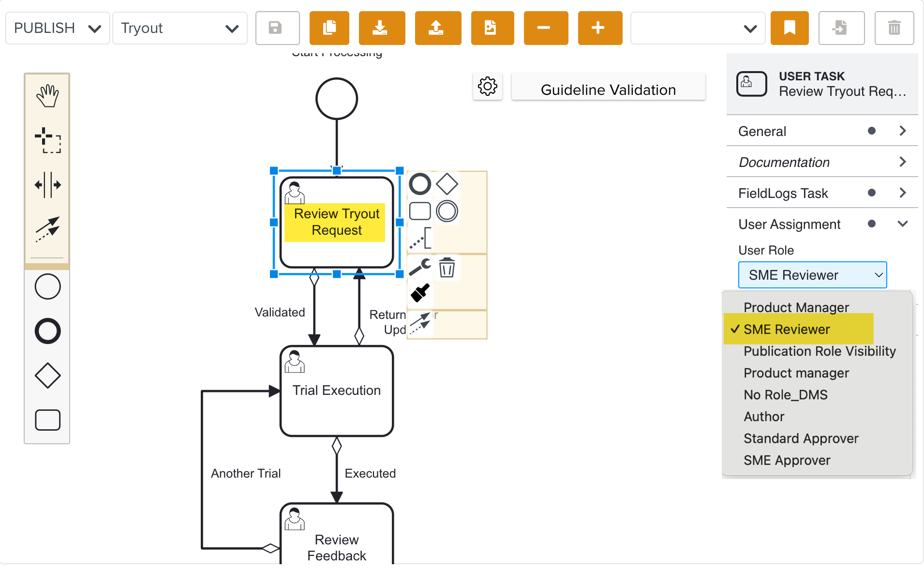Click the orange bookmark button
Image resolution: width=924 pixels, height=571 pixels.
[789, 28]
